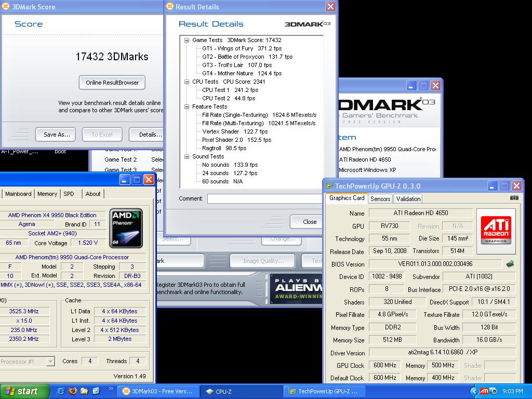
Task: Minimize the 3DMark03 system info window
Action: click(411, 86)
